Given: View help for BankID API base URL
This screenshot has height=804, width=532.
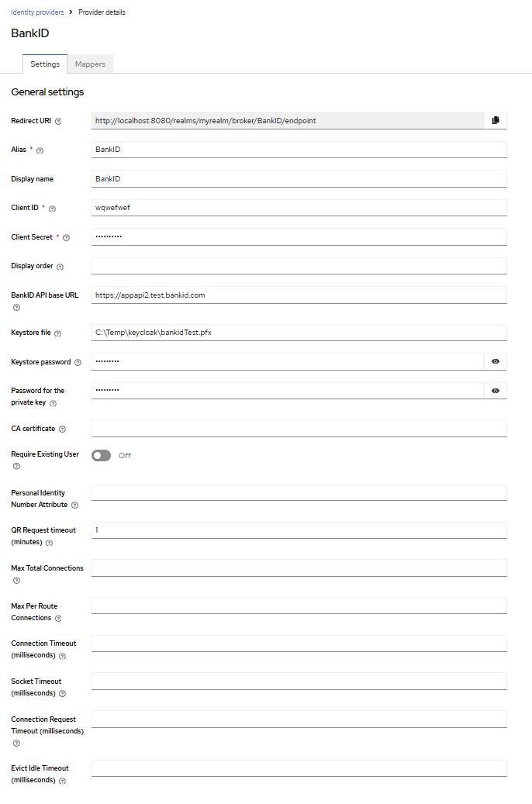Looking at the screenshot, I should click(x=16, y=307).
